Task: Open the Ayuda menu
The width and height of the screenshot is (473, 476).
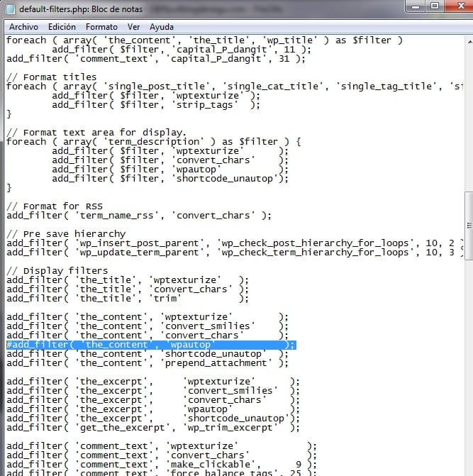Action: (x=161, y=27)
